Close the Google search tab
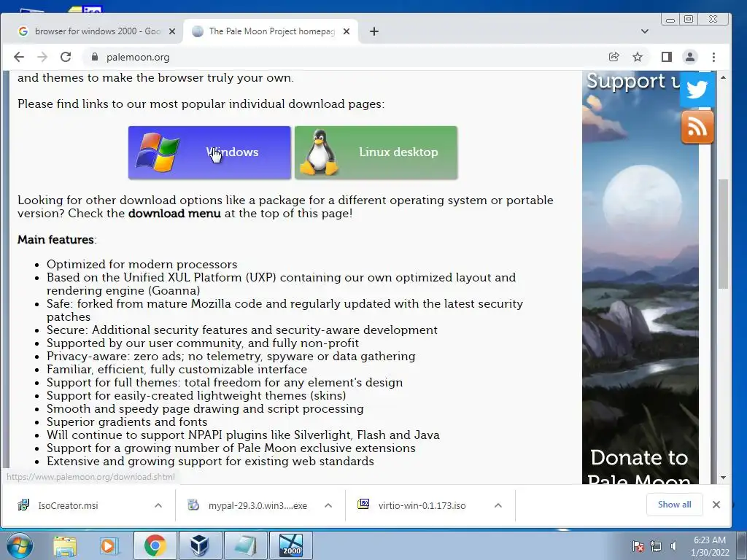The image size is (747, 560). tap(172, 31)
